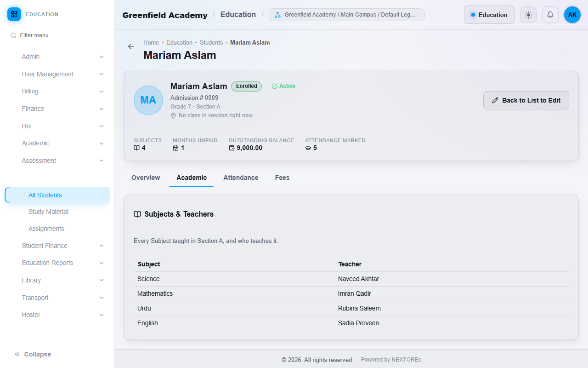Click the search icon in Filter menu
Image resolution: width=588 pixels, height=368 pixels.
coord(13,35)
